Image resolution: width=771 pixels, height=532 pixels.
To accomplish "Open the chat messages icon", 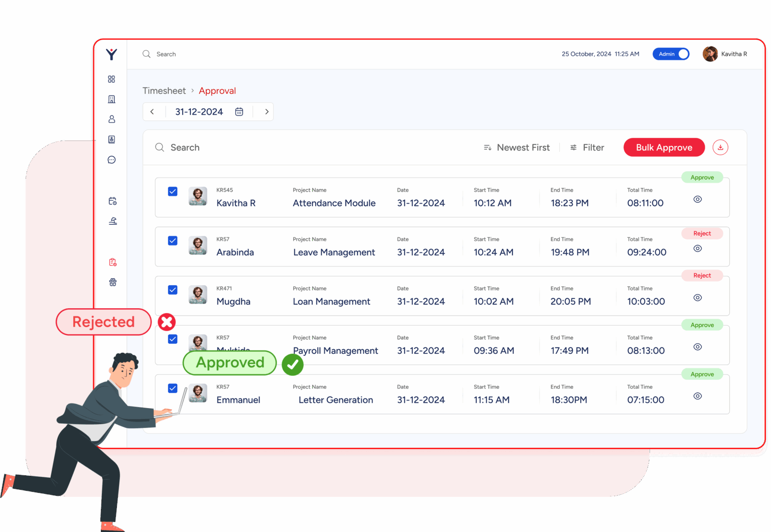I will (x=111, y=160).
